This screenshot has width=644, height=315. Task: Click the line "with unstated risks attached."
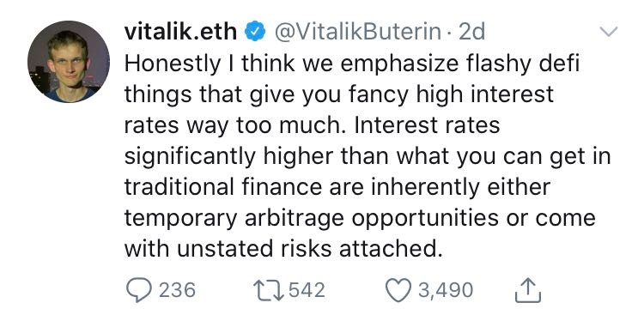283,249
